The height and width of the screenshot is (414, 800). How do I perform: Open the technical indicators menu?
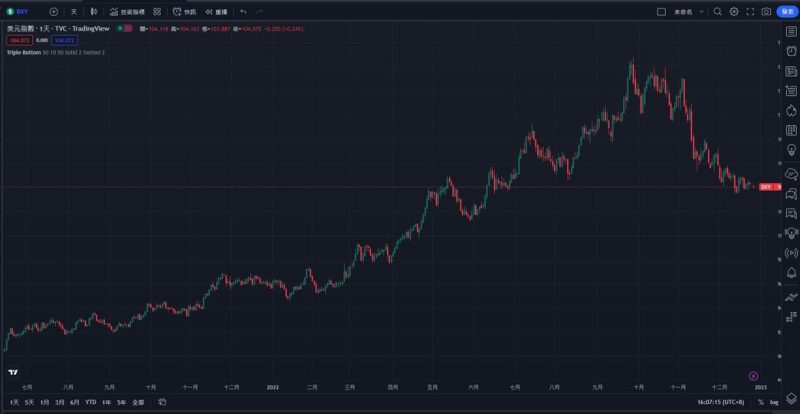[x=127, y=11]
